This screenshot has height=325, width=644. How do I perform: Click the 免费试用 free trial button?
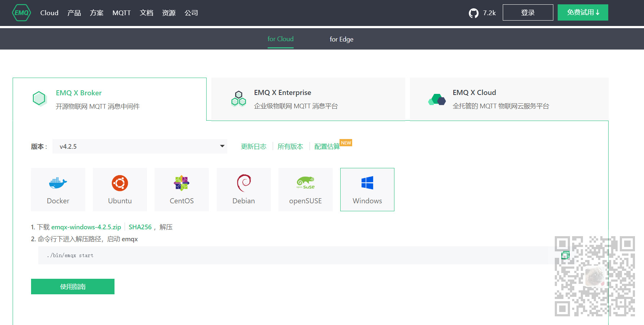(583, 13)
